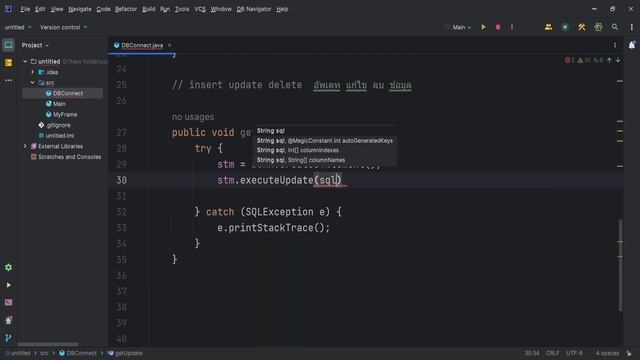
Task: Open the Notifications bell icon
Action: (x=632, y=45)
